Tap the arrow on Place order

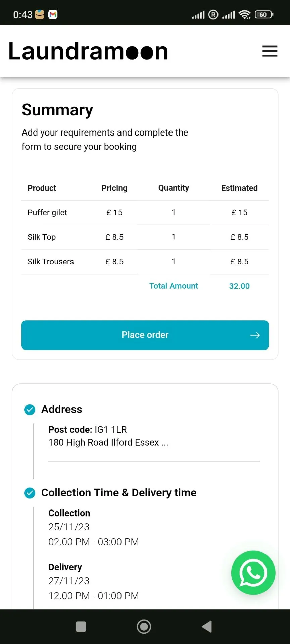coord(255,335)
